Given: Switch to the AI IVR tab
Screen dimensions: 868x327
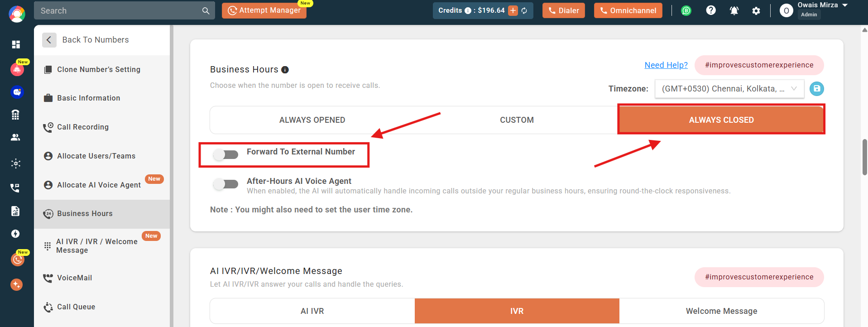Looking at the screenshot, I should pos(312,311).
